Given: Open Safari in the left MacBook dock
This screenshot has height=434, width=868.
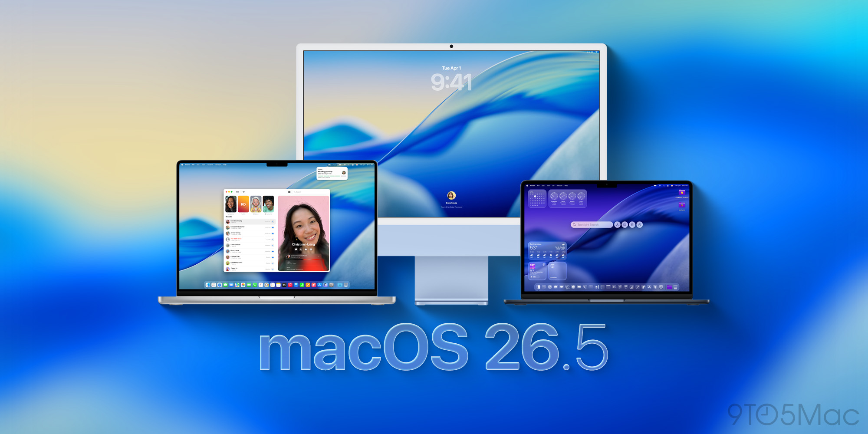Looking at the screenshot, I should click(220, 285).
